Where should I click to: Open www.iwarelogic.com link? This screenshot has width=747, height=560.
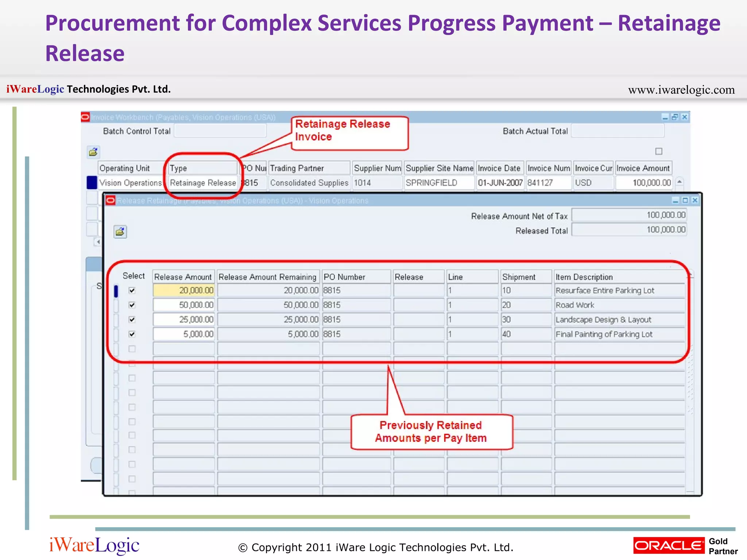point(681,90)
